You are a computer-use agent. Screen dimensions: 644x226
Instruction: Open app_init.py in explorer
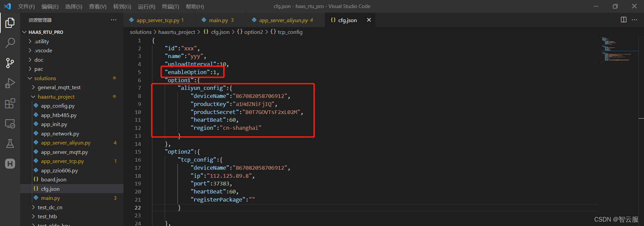click(x=72, y=124)
